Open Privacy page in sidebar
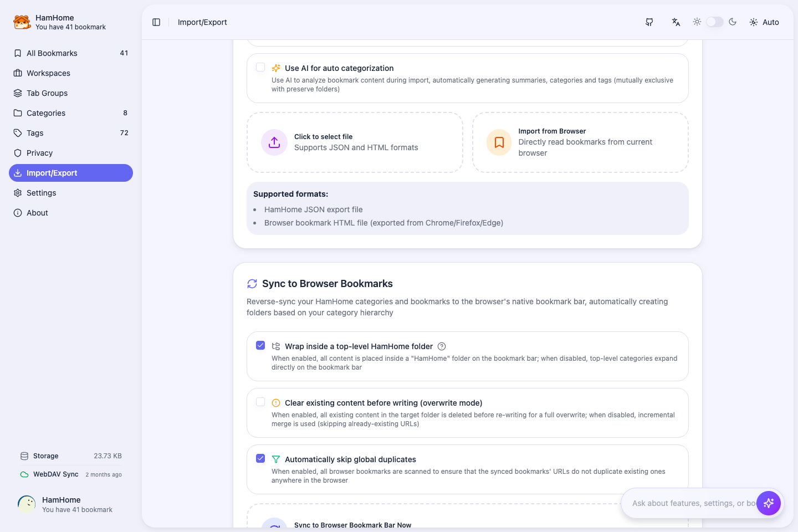This screenshot has width=798, height=532. 71,153
